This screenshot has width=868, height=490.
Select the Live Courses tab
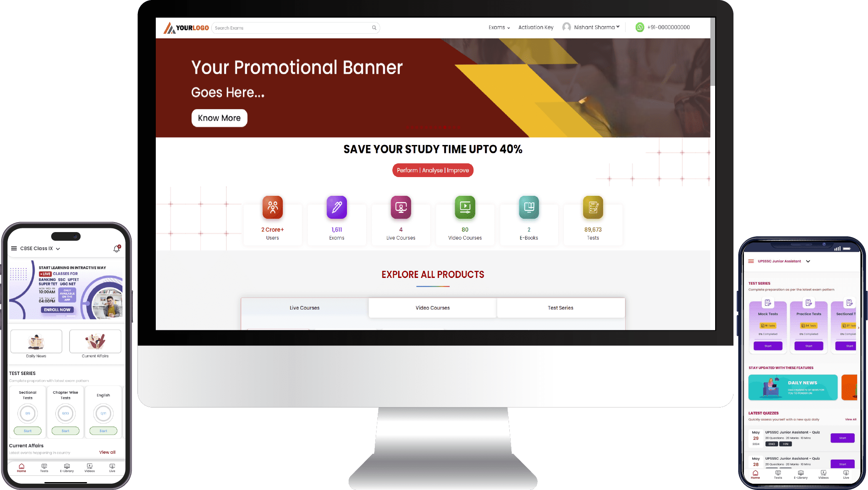[x=304, y=307]
